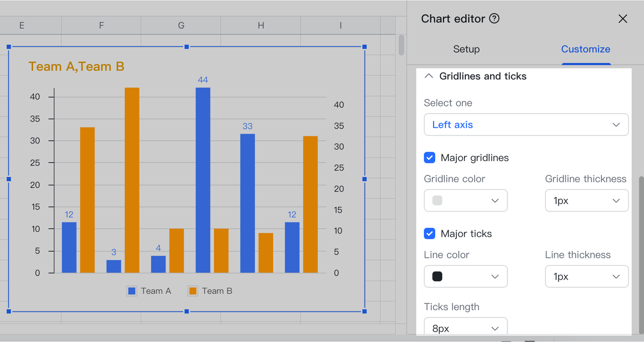
Task: Open the Gridline color picker
Action: pos(465,200)
